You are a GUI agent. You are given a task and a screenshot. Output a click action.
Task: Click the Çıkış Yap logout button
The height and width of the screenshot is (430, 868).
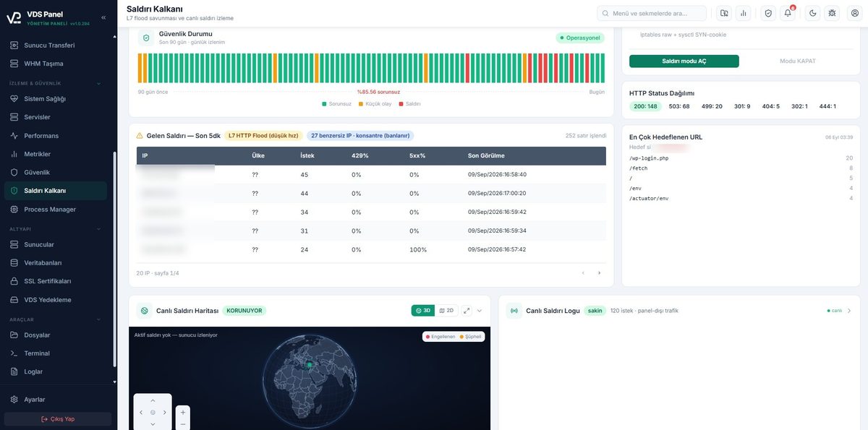(58, 419)
